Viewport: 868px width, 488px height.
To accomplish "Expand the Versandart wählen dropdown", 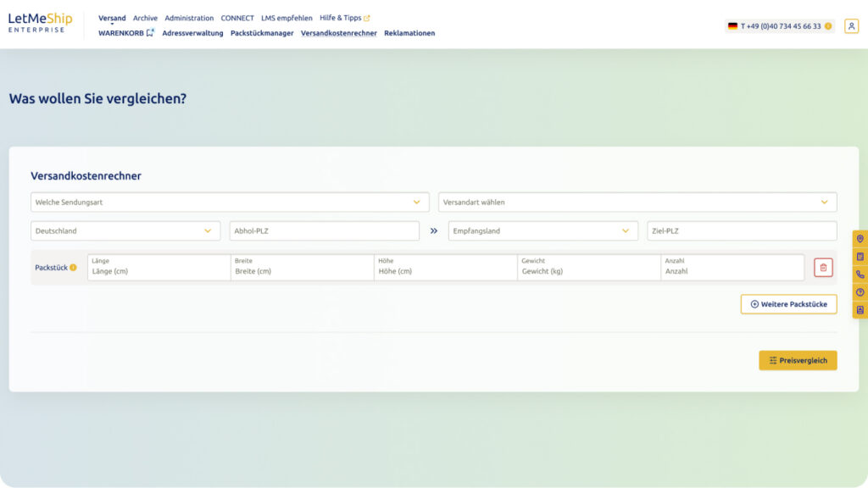I will (x=637, y=202).
